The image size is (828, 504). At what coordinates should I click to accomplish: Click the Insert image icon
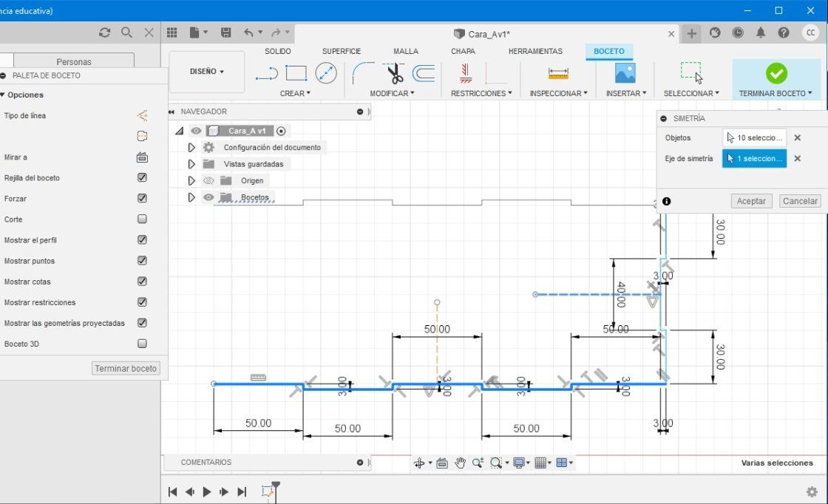[x=625, y=73]
